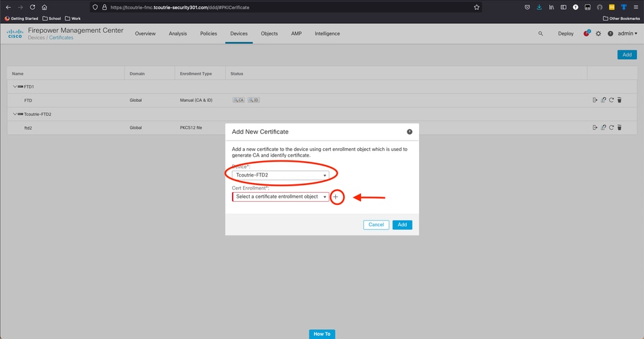Image resolution: width=644 pixels, height=339 pixels.
Task: Click the Deploy button
Action: point(565,34)
